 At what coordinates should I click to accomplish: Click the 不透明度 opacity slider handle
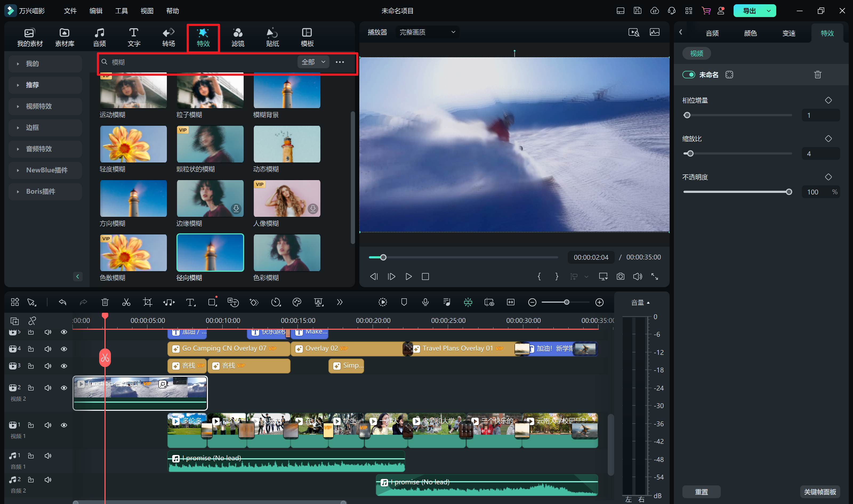[789, 192]
